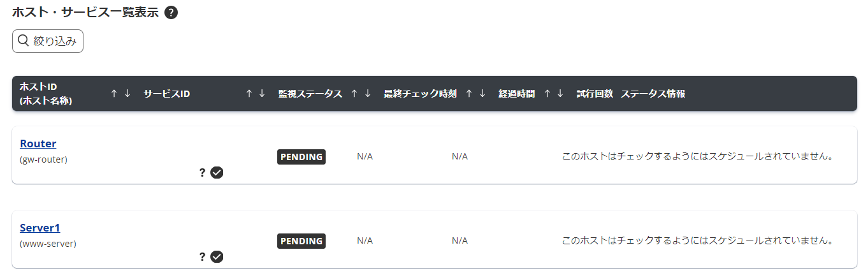Sort 最終チェック時刻 column descending
The width and height of the screenshot is (868, 273).
tap(482, 94)
